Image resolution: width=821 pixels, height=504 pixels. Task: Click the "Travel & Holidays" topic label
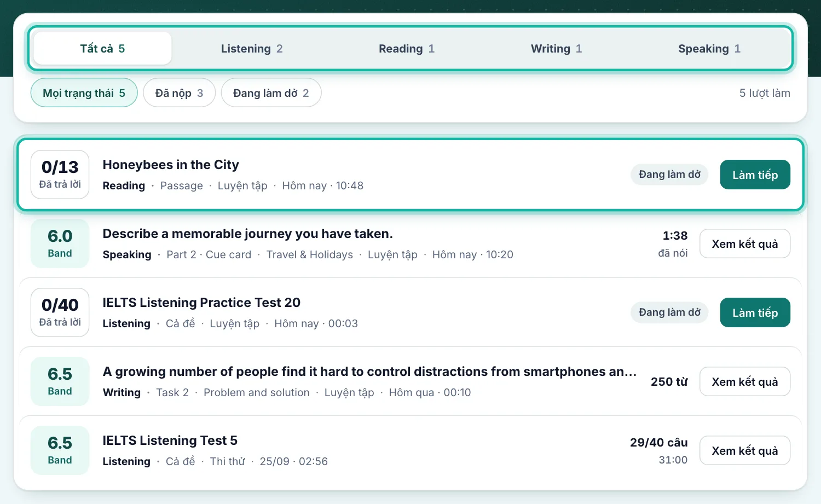tap(309, 254)
